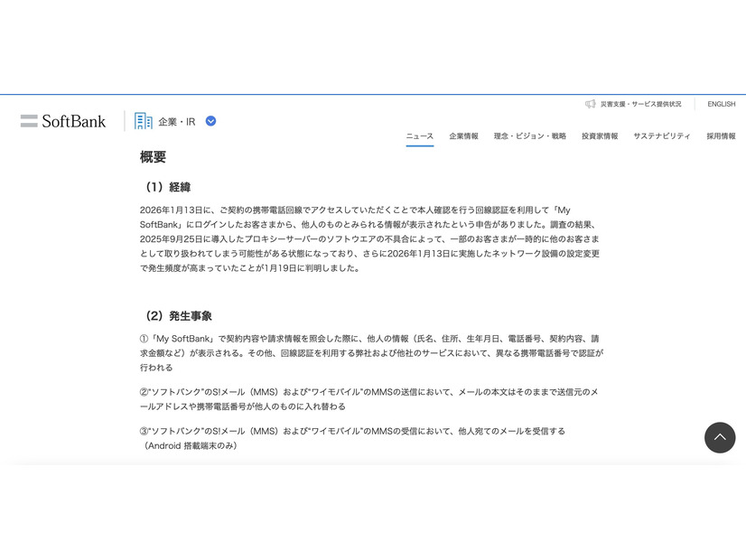Click the 企業・IR text label

(x=176, y=120)
